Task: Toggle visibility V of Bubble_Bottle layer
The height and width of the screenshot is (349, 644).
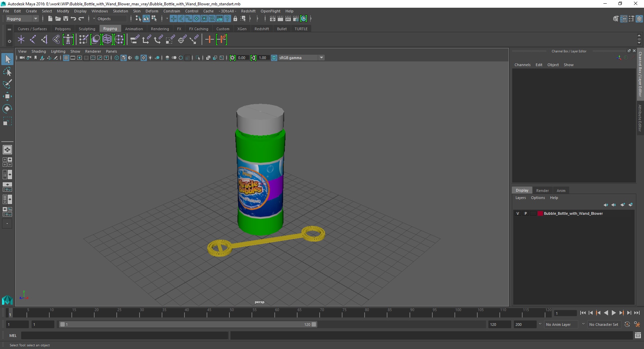Action: coord(518,213)
